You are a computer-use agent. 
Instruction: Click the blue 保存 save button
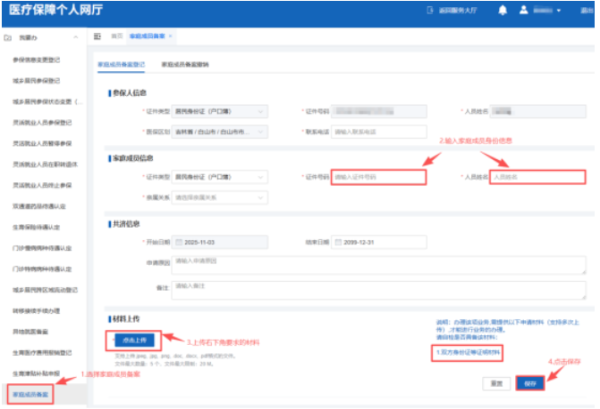[x=529, y=383]
